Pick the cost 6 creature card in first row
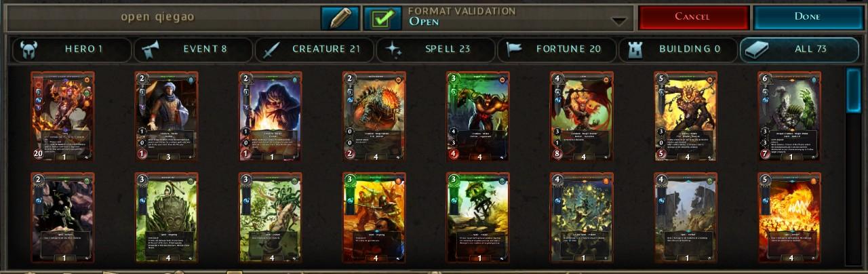The width and height of the screenshot is (868, 274). pos(789,117)
